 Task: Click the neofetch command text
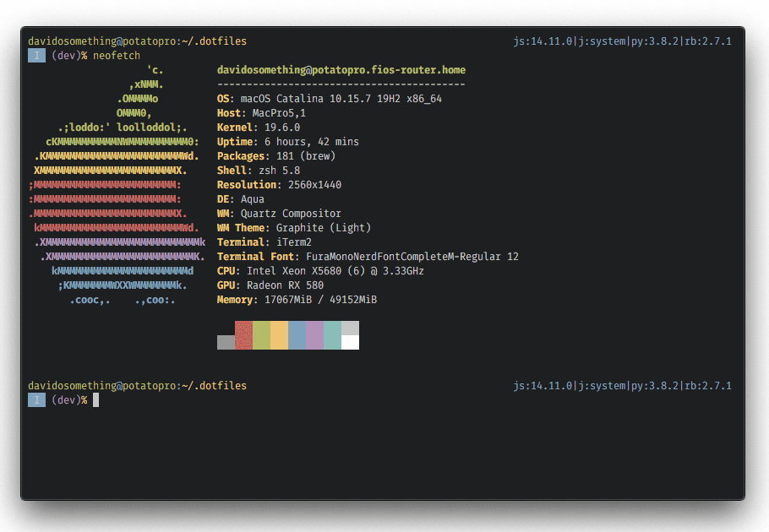tap(117, 56)
